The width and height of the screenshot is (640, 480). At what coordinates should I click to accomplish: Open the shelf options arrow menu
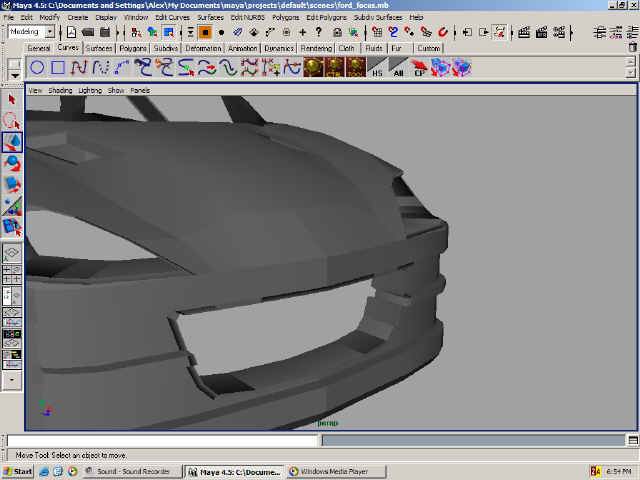tap(13, 68)
